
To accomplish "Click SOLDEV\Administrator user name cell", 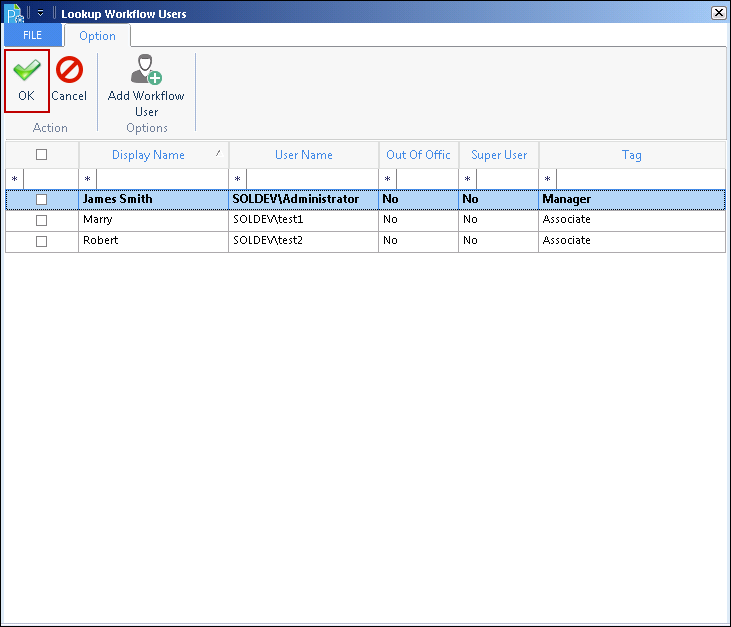I will click(303, 200).
